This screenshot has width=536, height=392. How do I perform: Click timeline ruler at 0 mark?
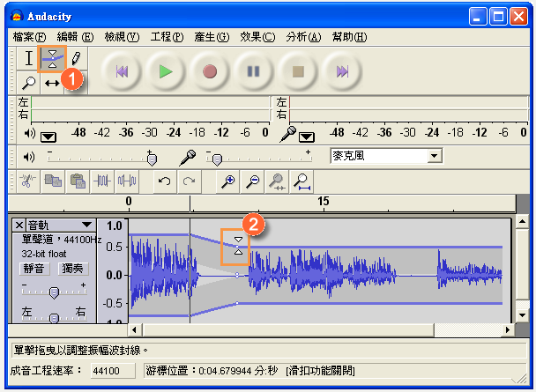(x=129, y=202)
